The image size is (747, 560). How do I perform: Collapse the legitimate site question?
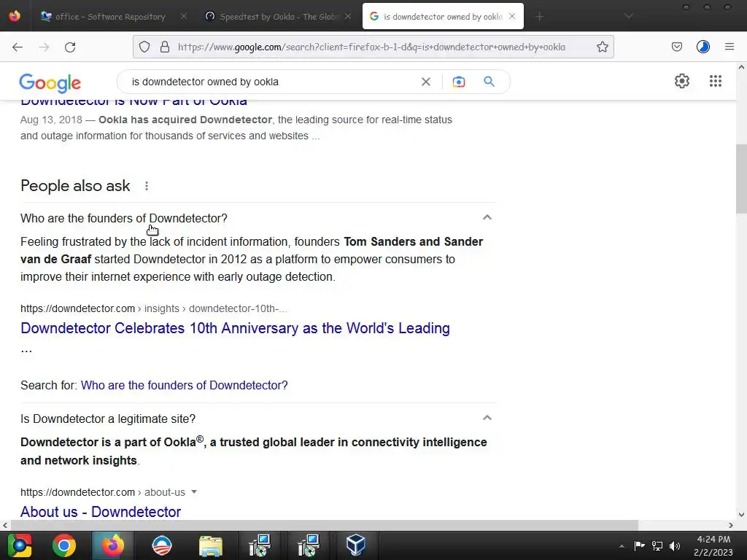(487, 418)
